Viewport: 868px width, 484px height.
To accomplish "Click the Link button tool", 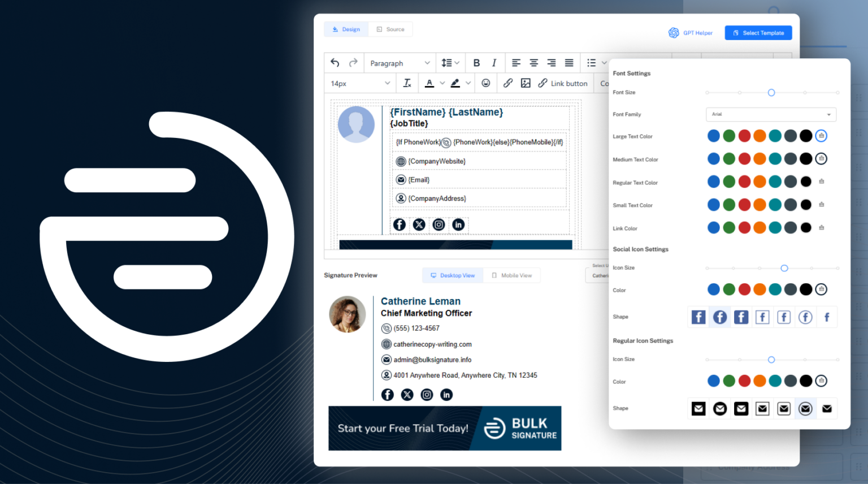I will tap(563, 83).
